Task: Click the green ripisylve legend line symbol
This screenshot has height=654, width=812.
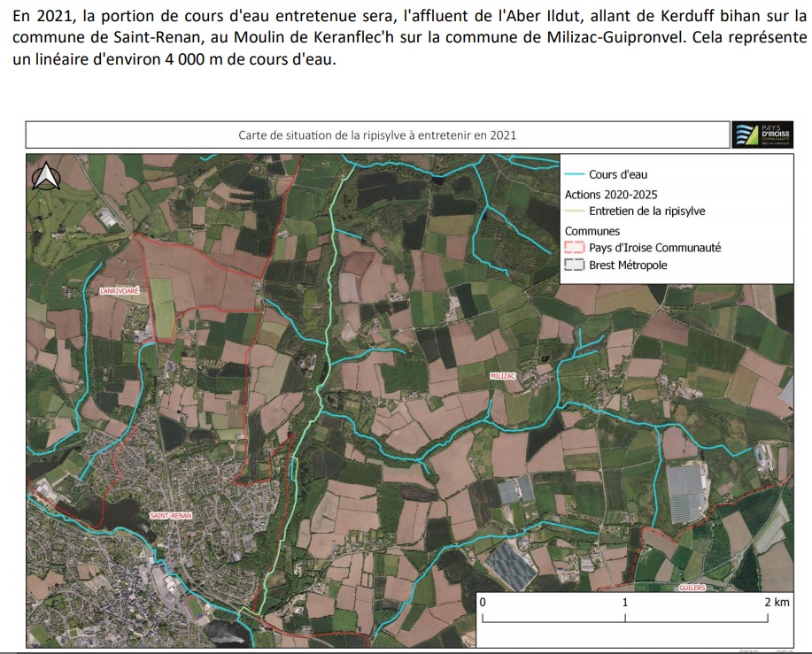Action: [575, 212]
